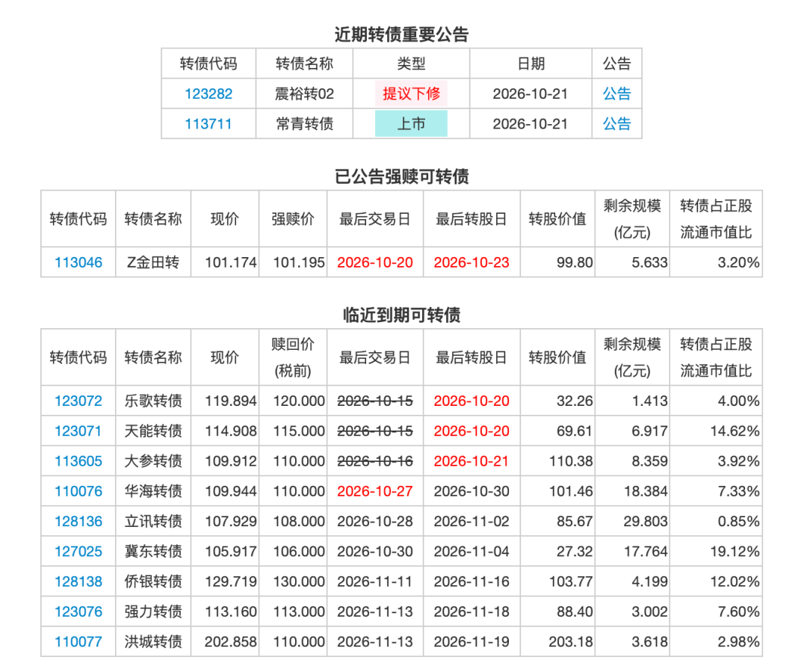Click 乐歌转债 conversion value 32.26
Viewport: 807px width, 672px height.
click(575, 401)
